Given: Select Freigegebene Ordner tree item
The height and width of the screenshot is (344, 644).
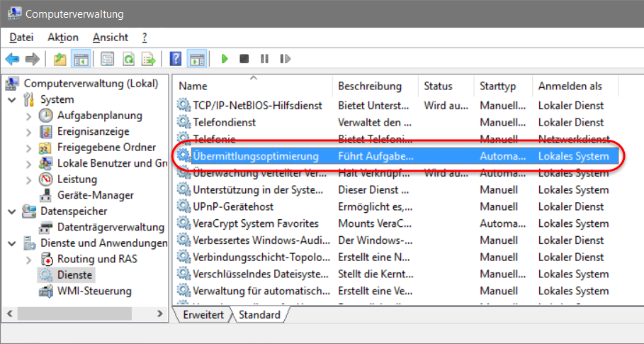Looking at the screenshot, I should pyautogui.click(x=106, y=147).
